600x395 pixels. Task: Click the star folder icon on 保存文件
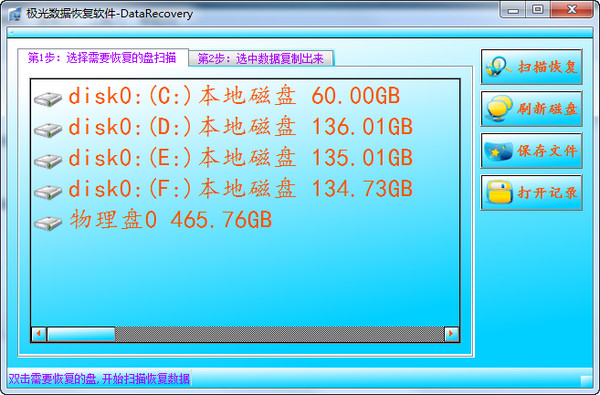pyautogui.click(x=498, y=151)
